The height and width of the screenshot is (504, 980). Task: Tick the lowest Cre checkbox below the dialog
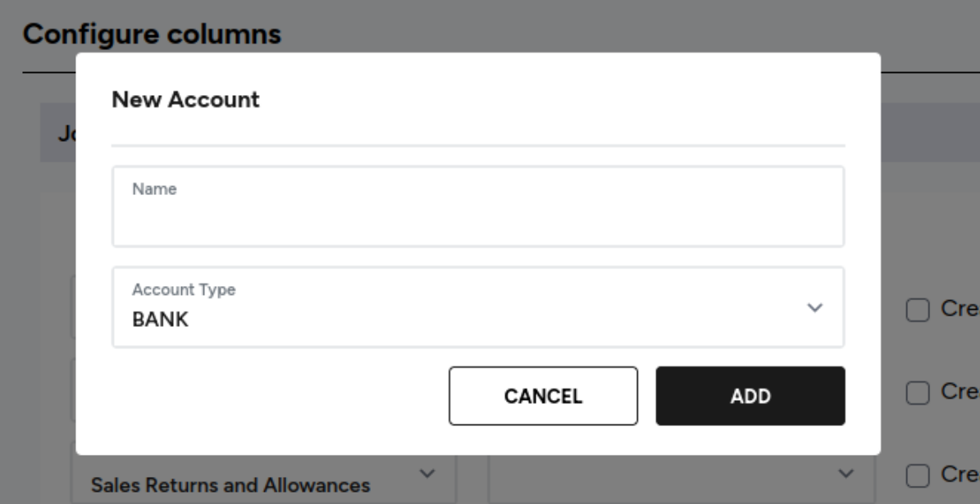point(918,476)
